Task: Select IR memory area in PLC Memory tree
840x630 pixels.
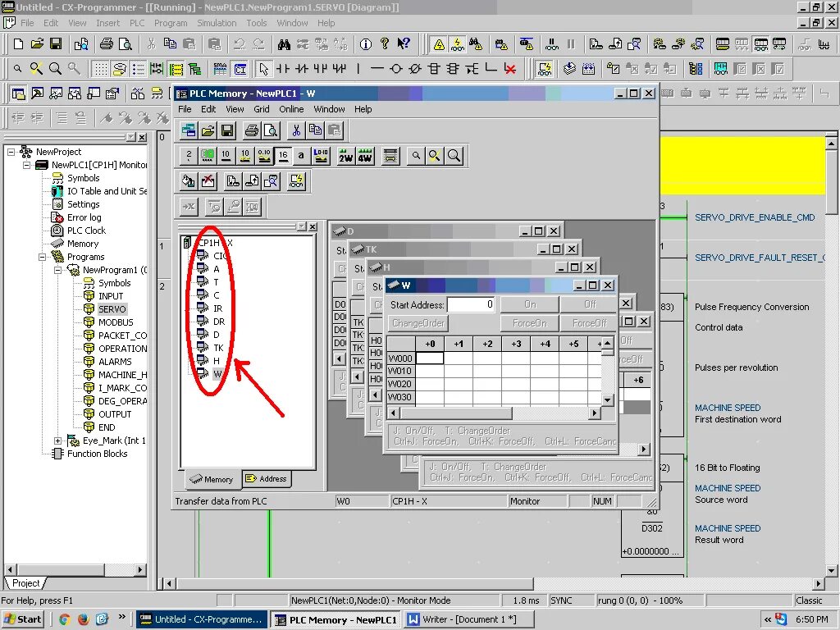Action: 218,308
